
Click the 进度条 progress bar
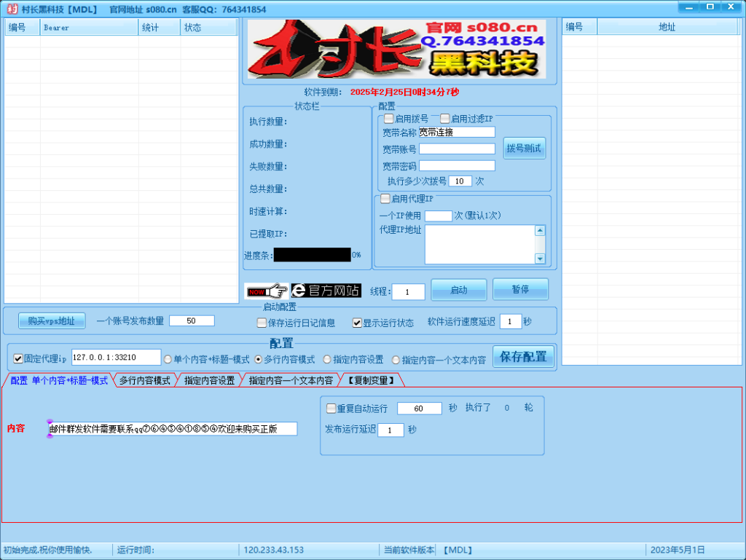(313, 255)
